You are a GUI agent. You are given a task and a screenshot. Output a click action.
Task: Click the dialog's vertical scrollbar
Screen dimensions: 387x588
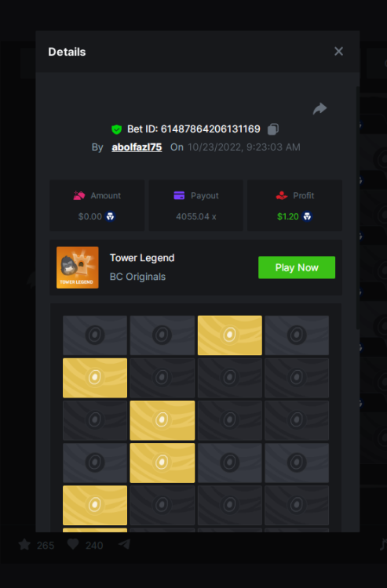(358, 208)
